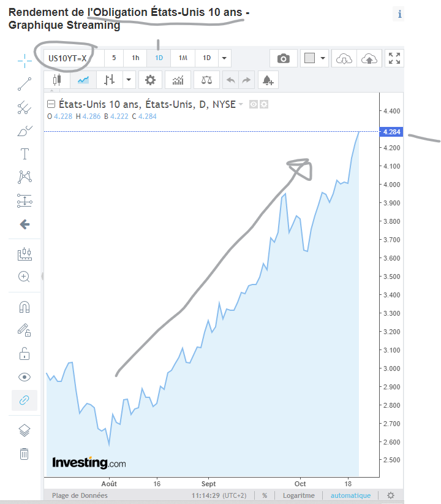Open compare symbols scale icon
This screenshot has height=504, width=441.
pos(206,80)
